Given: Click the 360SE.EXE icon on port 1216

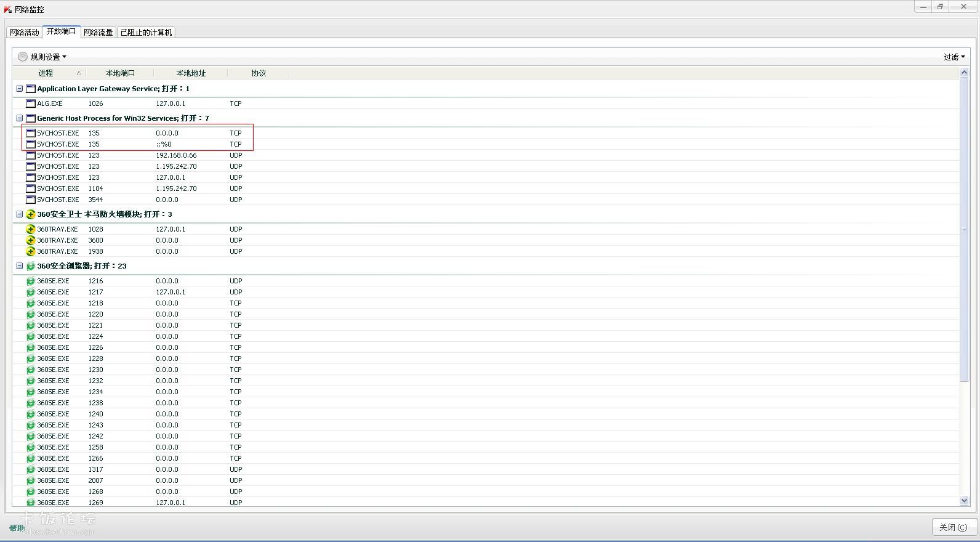Looking at the screenshot, I should click(31, 281).
